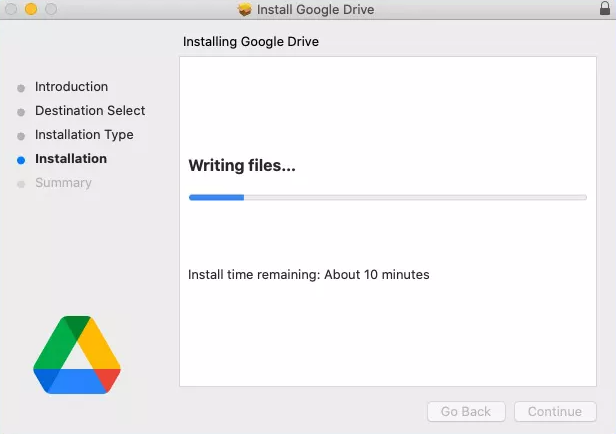Open the Installation Type step
This screenshot has height=434, width=616.
tap(84, 135)
